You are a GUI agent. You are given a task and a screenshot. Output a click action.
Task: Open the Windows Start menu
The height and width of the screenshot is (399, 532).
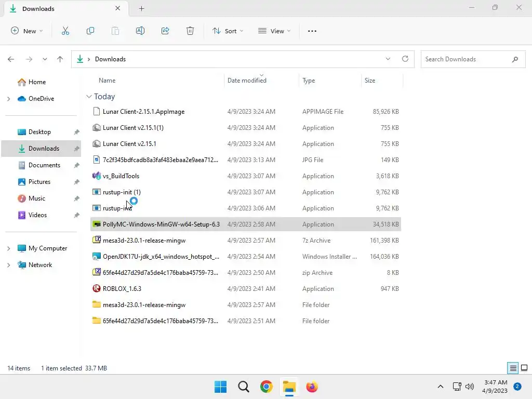click(x=220, y=387)
